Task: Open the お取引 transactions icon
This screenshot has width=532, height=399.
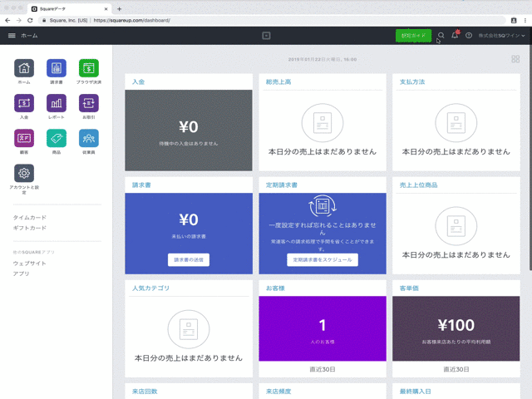Action: [89, 104]
